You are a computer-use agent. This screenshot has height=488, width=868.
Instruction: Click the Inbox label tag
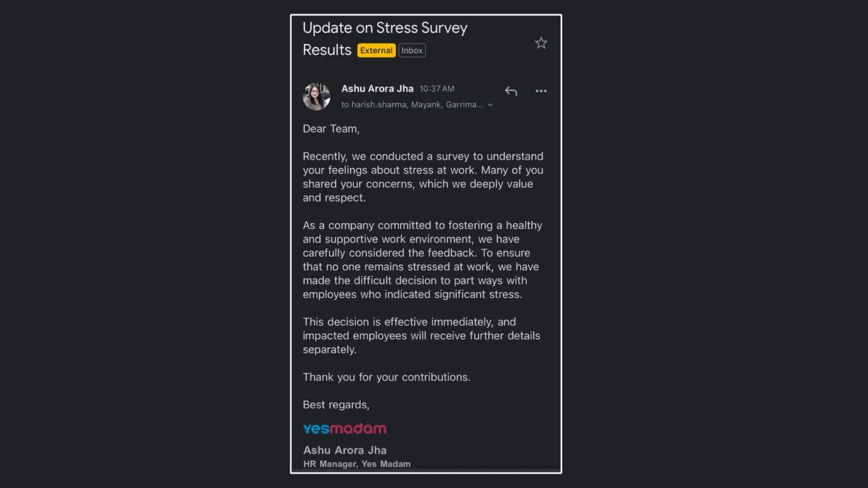pos(412,50)
